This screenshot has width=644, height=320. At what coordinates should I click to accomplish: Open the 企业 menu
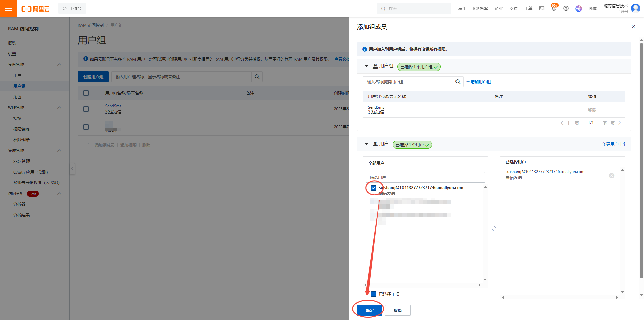tap(499, 9)
